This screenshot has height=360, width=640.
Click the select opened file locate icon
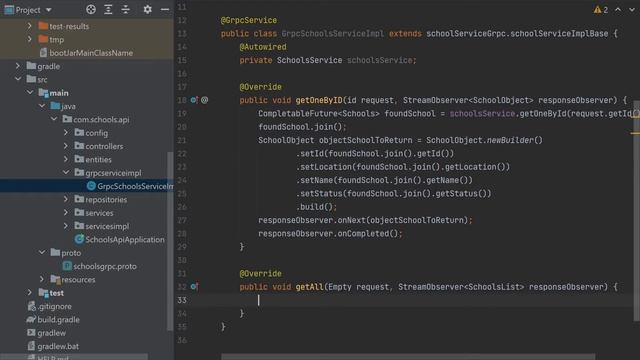91,9
